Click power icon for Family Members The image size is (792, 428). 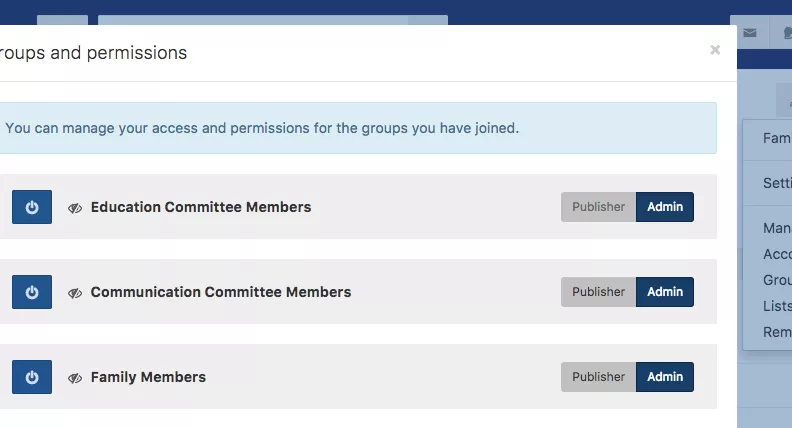point(32,376)
